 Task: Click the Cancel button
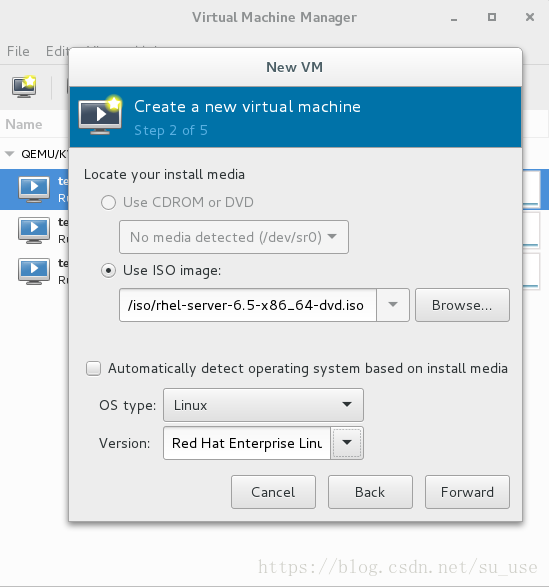pyautogui.click(x=273, y=492)
